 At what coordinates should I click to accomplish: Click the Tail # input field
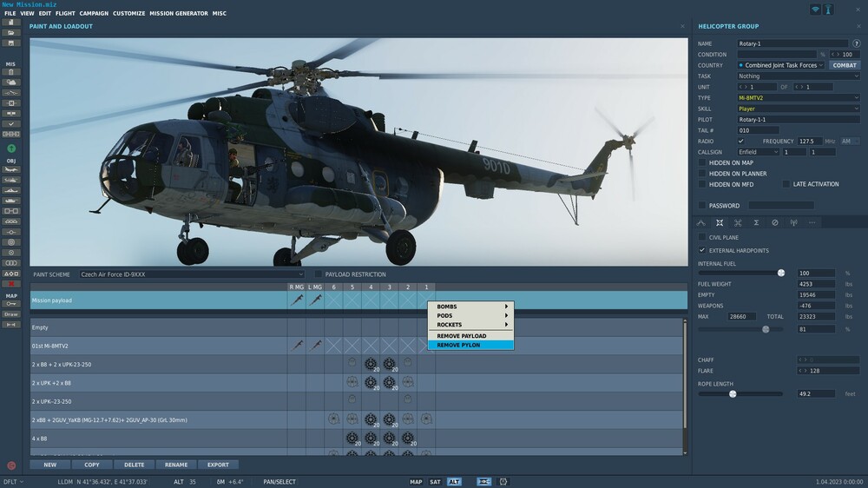[x=758, y=130]
